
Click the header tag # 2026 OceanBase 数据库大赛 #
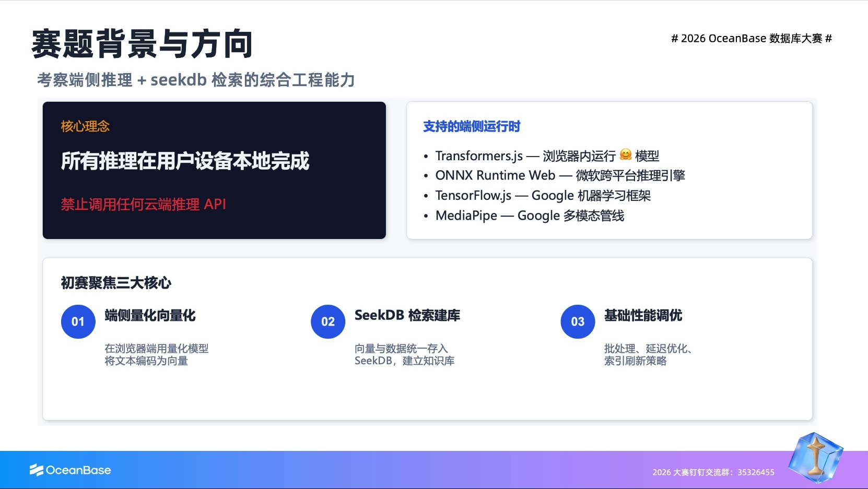(752, 39)
